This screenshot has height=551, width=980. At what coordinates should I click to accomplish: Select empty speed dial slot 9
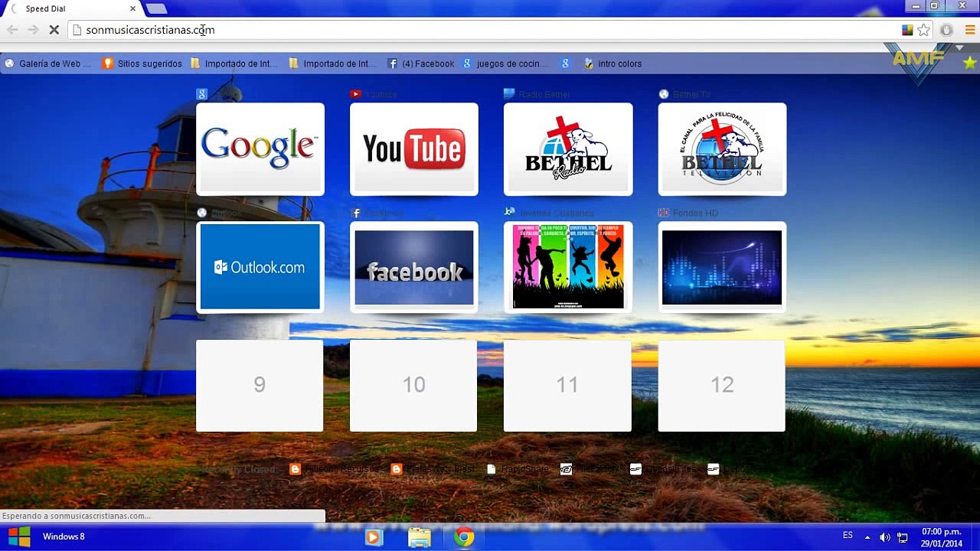[x=260, y=385]
